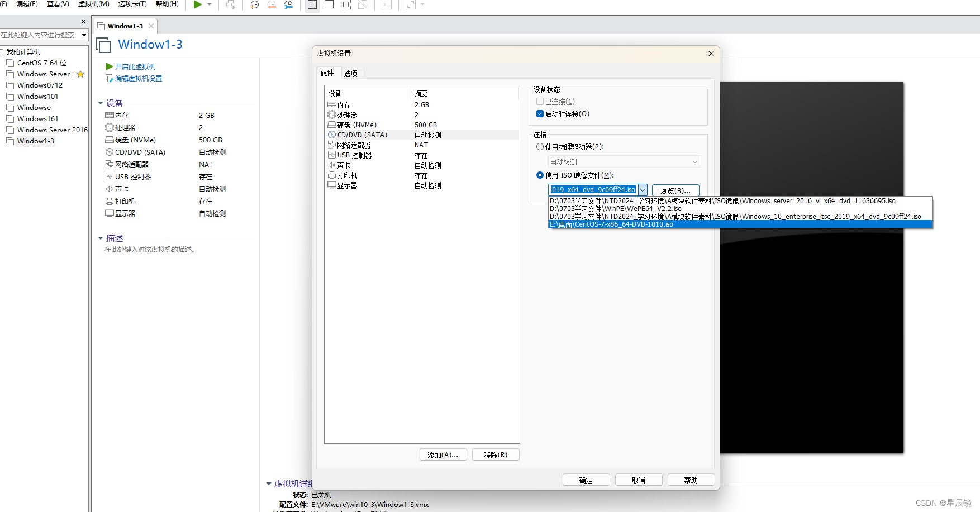This screenshot has width=980, height=512.
Task: Open the library search filter dropdown arrow
Action: pos(84,35)
